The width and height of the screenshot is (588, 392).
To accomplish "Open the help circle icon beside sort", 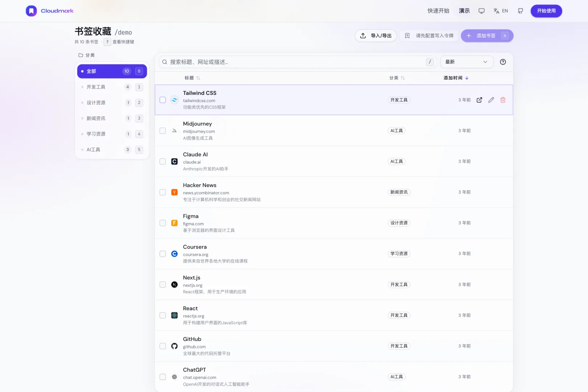I will tap(503, 62).
